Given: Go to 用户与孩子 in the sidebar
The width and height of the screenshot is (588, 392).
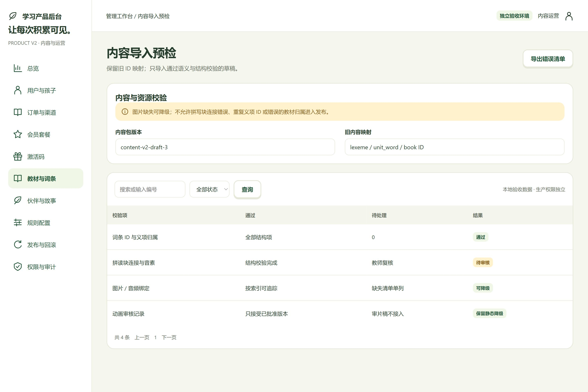Looking at the screenshot, I should (46, 90).
